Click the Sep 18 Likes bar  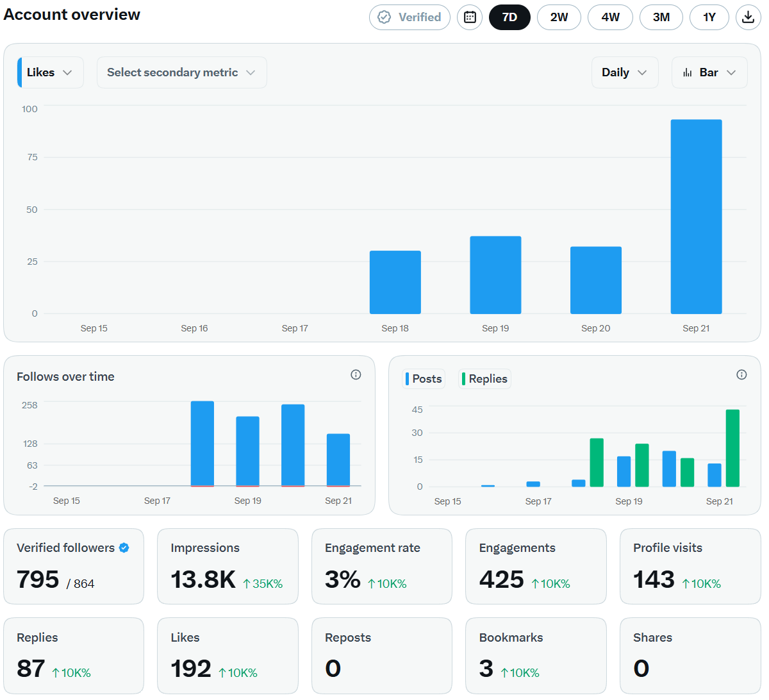point(395,282)
